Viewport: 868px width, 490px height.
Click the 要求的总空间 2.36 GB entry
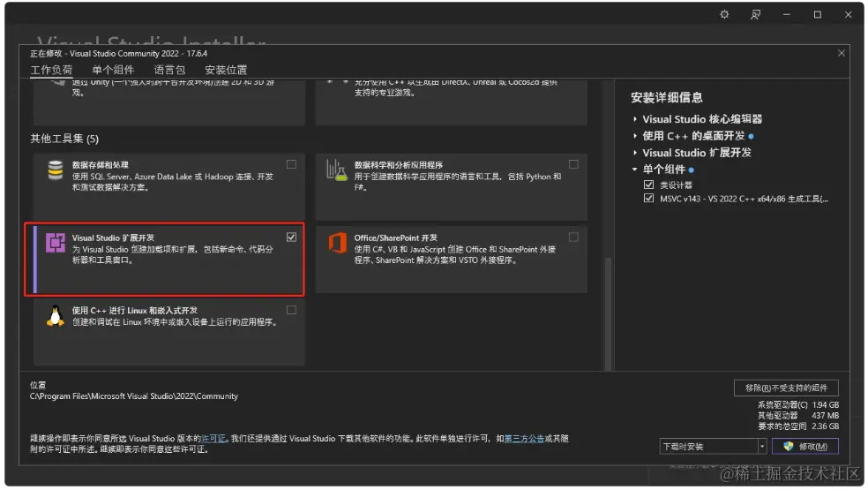(x=798, y=426)
